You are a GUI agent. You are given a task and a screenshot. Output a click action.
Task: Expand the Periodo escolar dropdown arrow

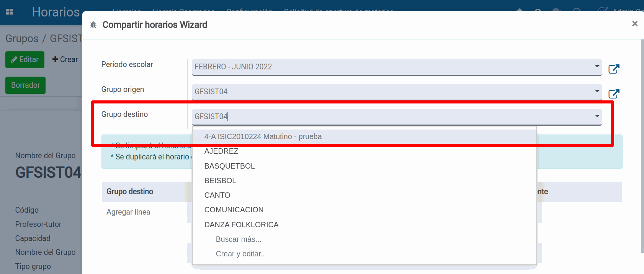coord(597,66)
